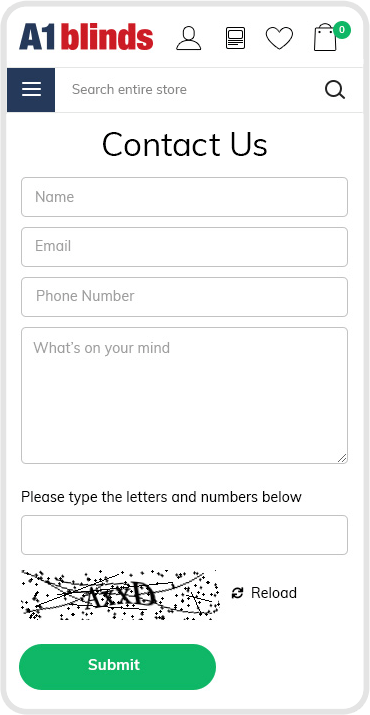Open the user account icon
370x715 pixels.
tap(188, 38)
